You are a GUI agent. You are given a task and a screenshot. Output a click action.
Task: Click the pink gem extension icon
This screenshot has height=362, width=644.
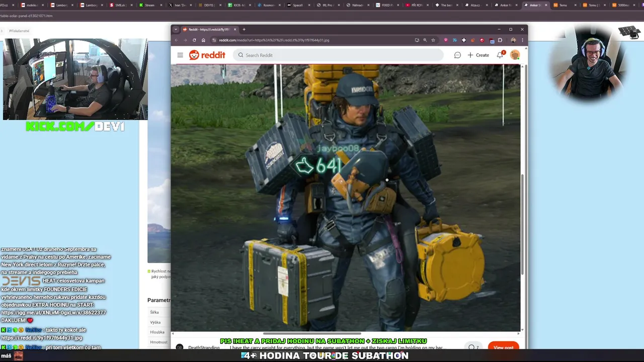(446, 40)
